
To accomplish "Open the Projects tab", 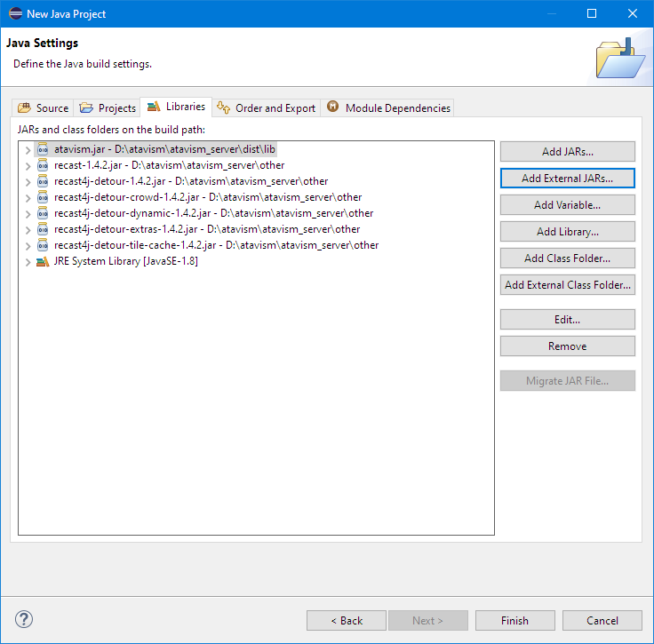I will pyautogui.click(x=108, y=108).
